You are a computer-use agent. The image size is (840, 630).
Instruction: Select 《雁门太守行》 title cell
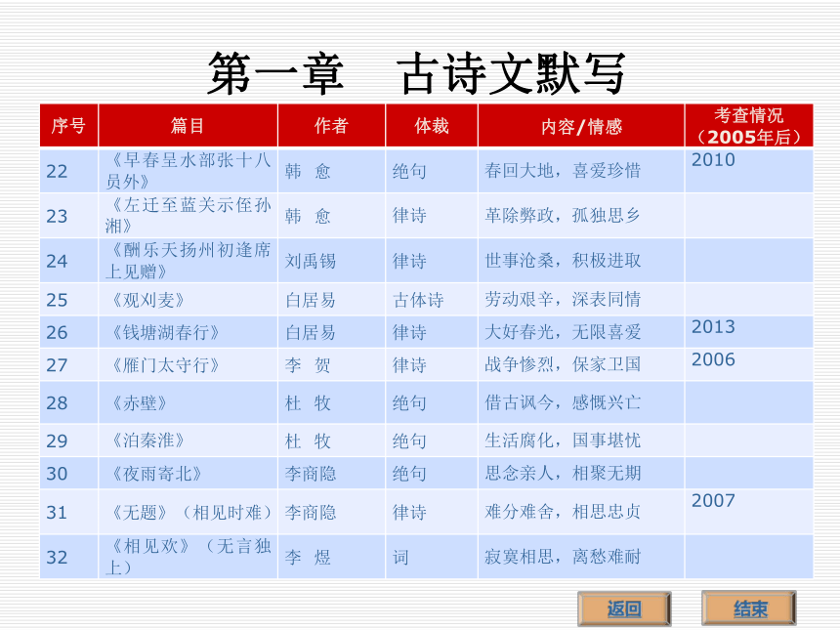coord(189,365)
